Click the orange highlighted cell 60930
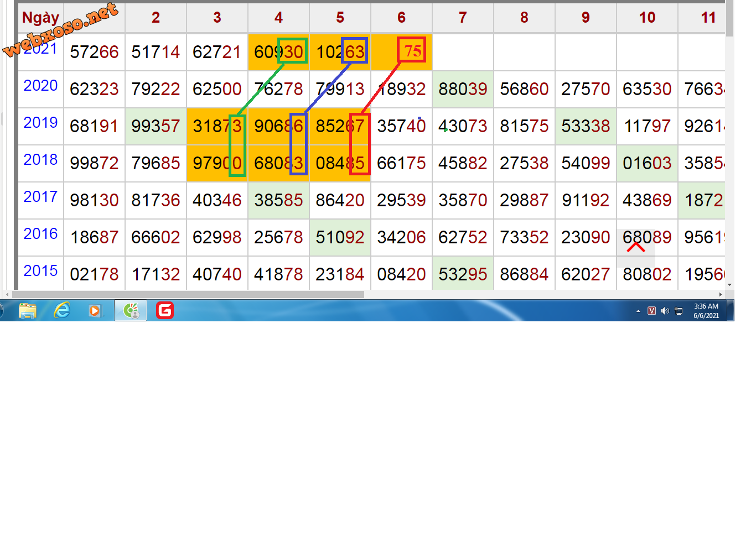The width and height of the screenshot is (756, 537). click(278, 52)
